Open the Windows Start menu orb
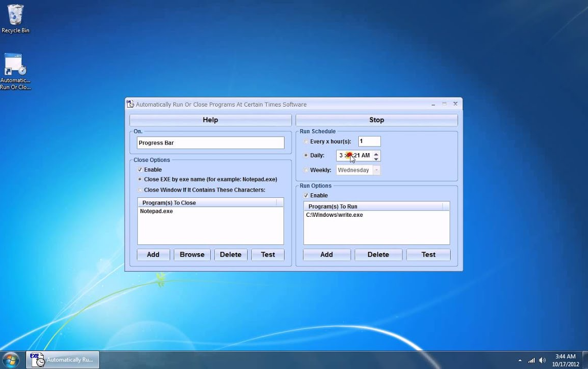 pos(11,360)
